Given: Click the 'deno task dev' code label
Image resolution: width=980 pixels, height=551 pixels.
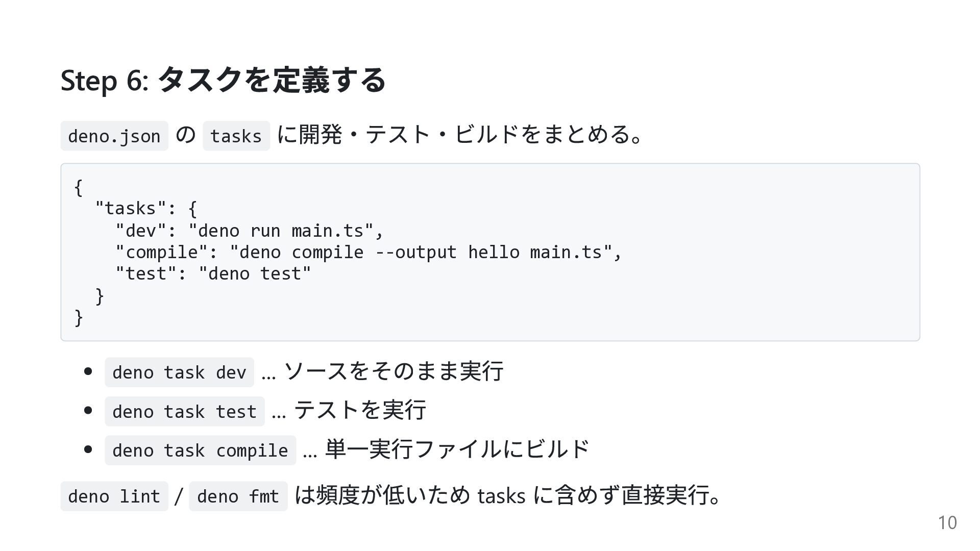Looking at the screenshot, I should click(179, 372).
